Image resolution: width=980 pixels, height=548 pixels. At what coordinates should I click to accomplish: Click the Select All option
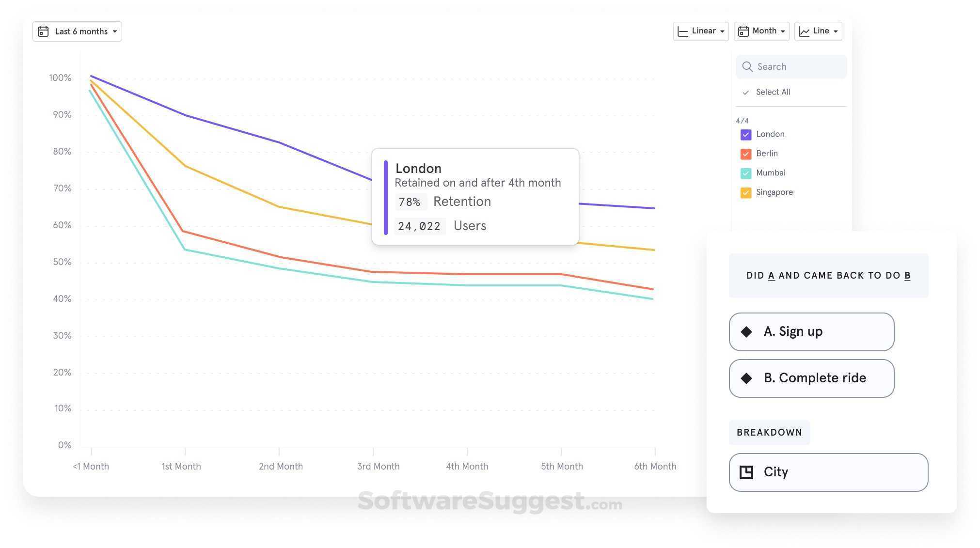coord(773,92)
